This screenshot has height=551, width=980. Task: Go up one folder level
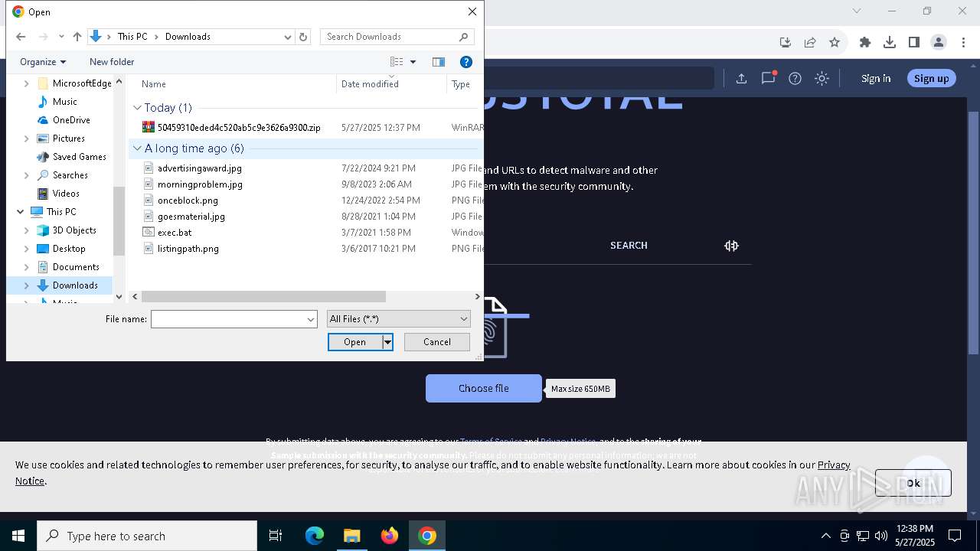click(x=77, y=37)
